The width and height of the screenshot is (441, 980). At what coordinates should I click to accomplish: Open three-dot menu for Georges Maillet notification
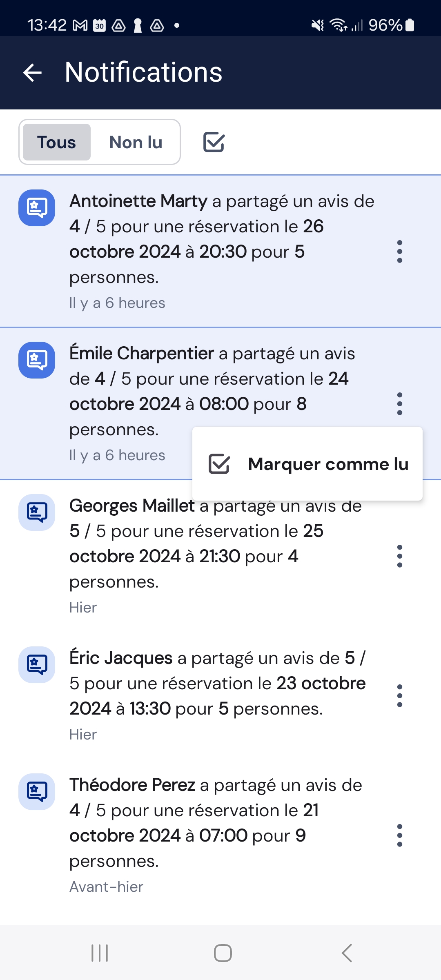click(400, 556)
